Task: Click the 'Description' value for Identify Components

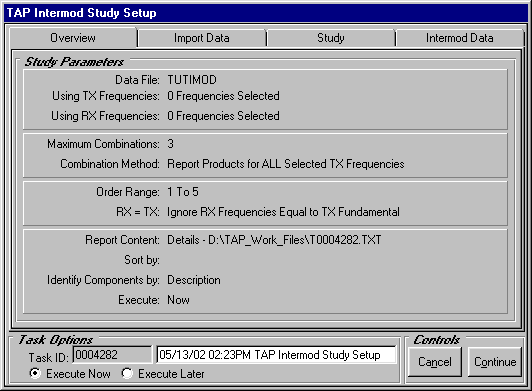Action: [x=194, y=280]
